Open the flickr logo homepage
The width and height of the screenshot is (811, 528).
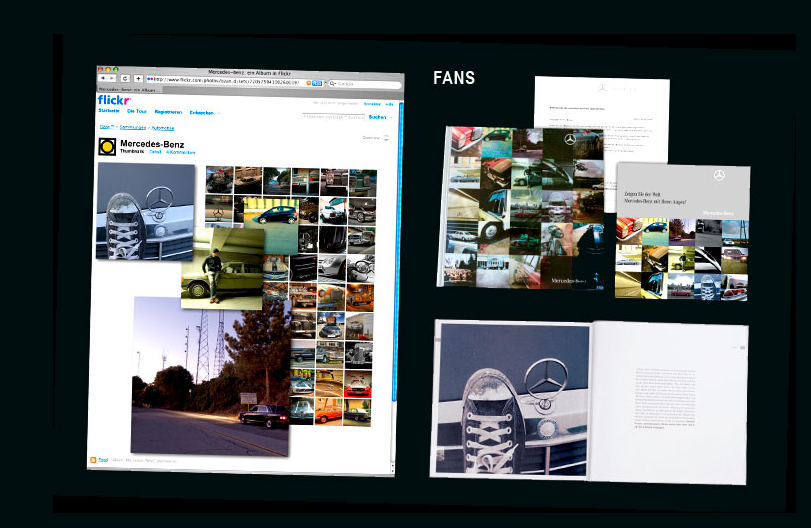(x=114, y=100)
